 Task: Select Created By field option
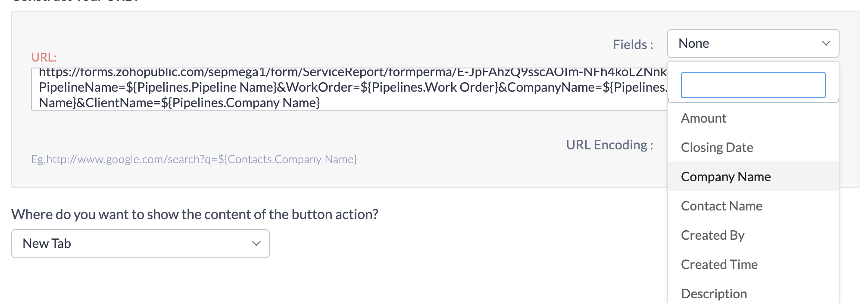coord(712,235)
